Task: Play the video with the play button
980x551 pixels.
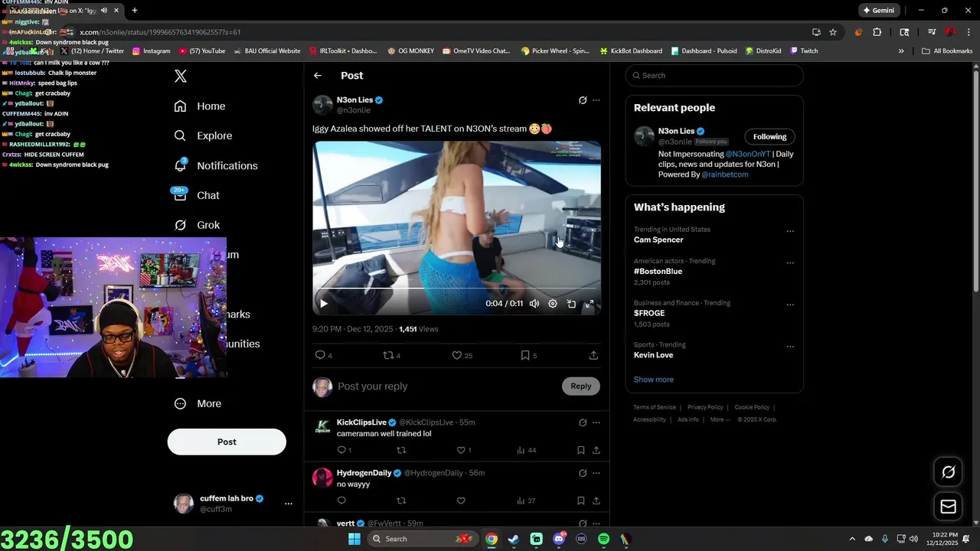Action: [x=324, y=304]
